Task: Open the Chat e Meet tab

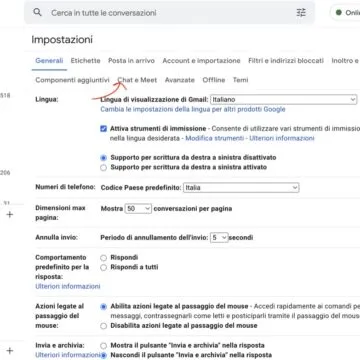Action: [x=137, y=80]
